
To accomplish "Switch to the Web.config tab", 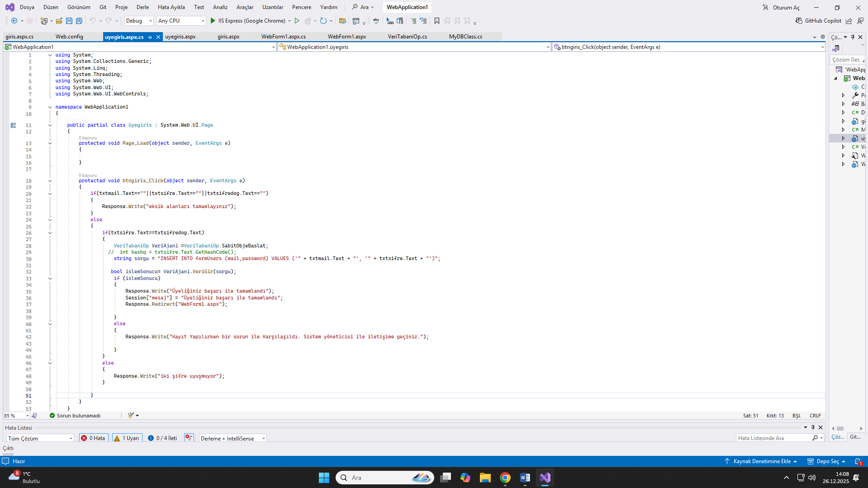I will coord(69,37).
